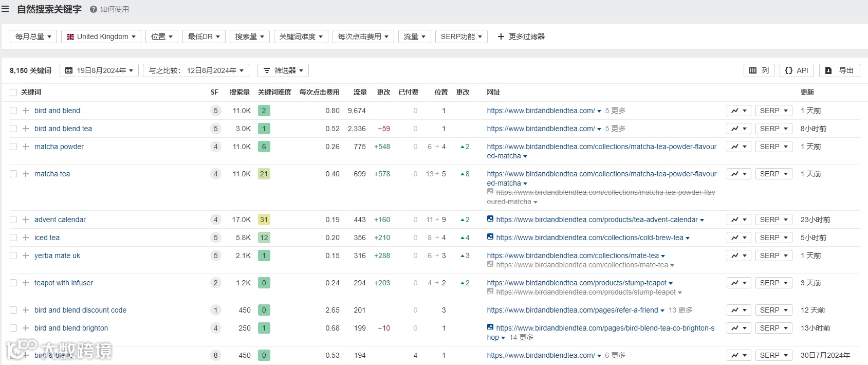Click the how-to-use help question icon
The height and width of the screenshot is (365, 868).
(x=94, y=9)
